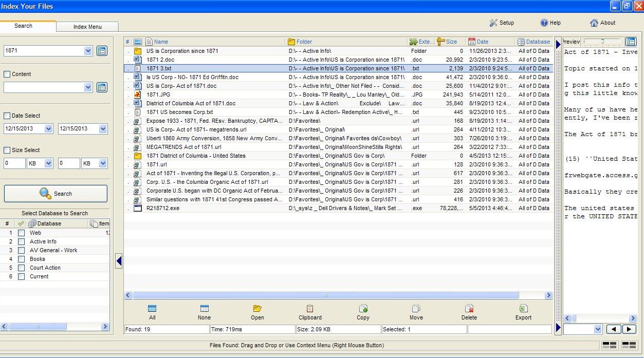Click icon of 1871.JPG file
The image size is (644, 358).
coord(138,95)
